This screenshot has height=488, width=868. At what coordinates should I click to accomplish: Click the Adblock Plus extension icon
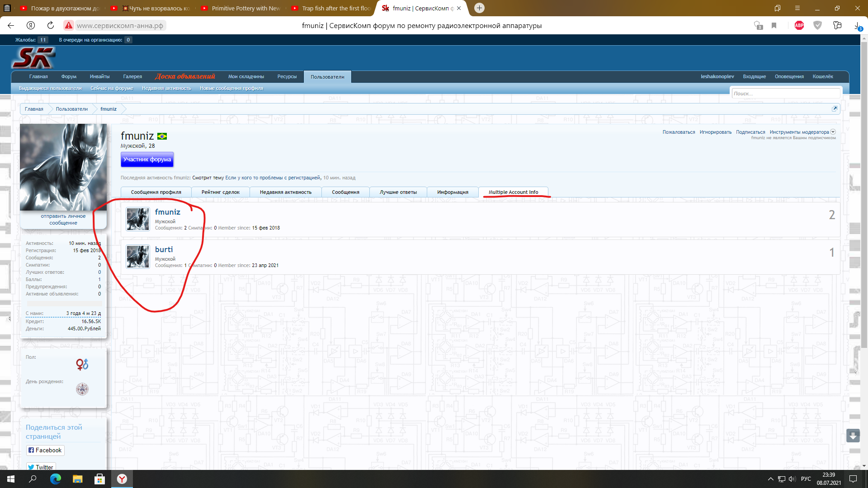pos(799,25)
